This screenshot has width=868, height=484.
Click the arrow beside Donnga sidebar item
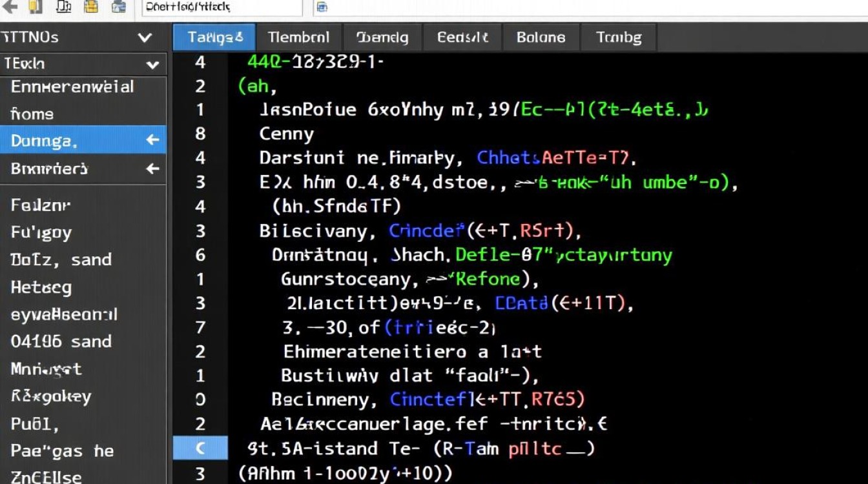click(152, 140)
